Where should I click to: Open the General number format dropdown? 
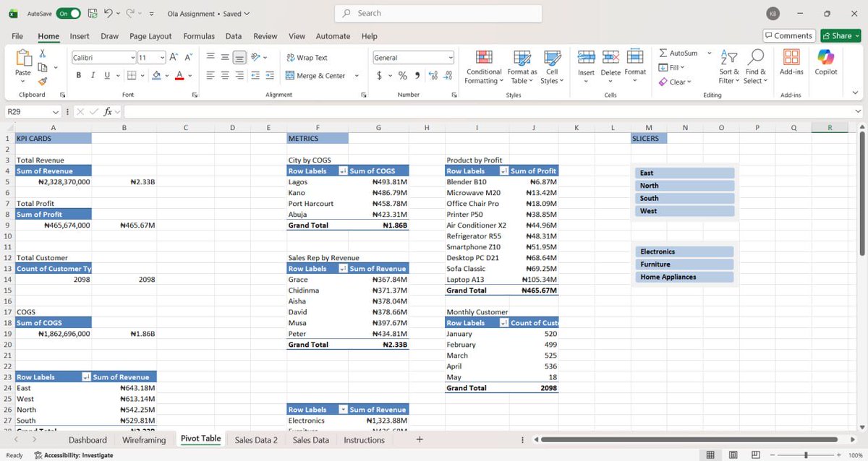coord(451,57)
